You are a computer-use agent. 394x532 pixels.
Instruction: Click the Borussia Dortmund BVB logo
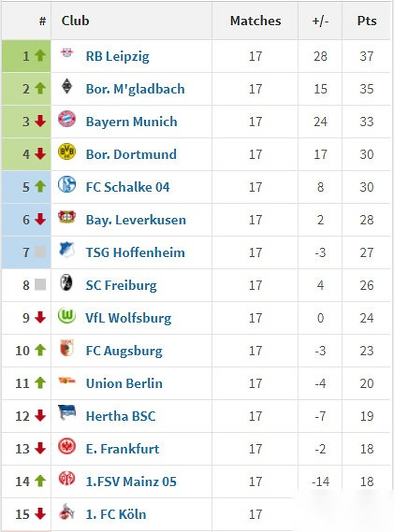67,152
